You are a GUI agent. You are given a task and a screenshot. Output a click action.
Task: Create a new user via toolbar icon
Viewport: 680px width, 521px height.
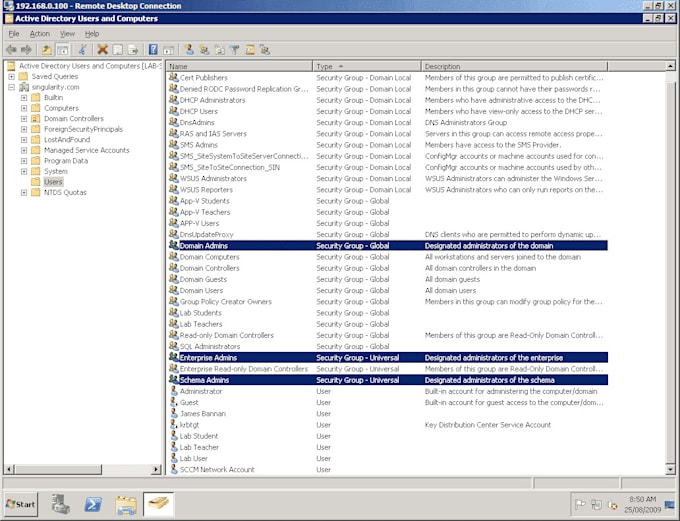pos(189,50)
